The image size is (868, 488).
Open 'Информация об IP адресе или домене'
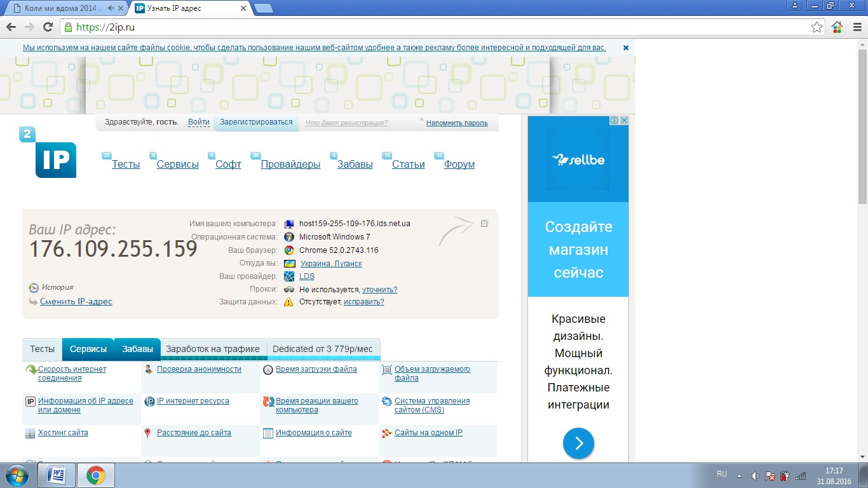(x=86, y=405)
